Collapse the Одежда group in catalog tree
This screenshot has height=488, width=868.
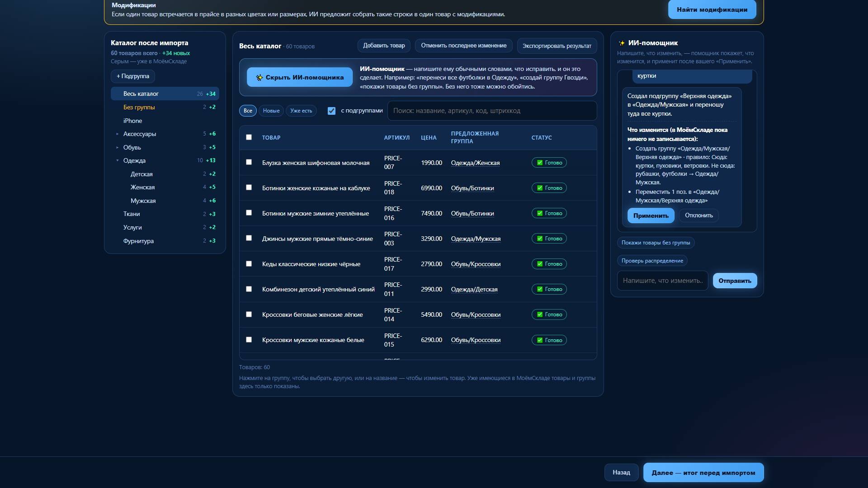117,161
